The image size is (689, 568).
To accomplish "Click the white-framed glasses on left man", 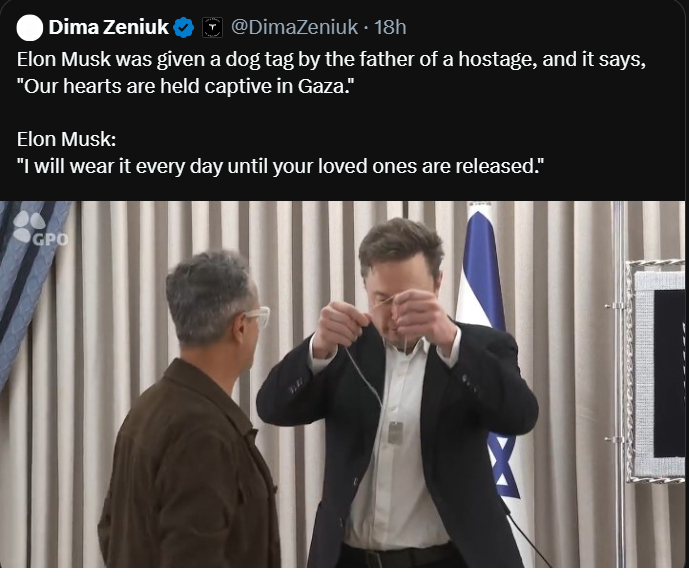I will coord(259,316).
